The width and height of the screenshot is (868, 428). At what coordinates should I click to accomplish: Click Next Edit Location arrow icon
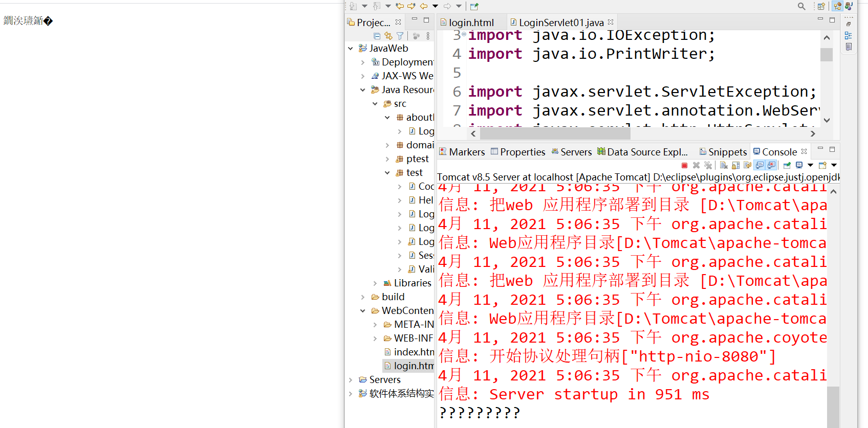point(411,6)
